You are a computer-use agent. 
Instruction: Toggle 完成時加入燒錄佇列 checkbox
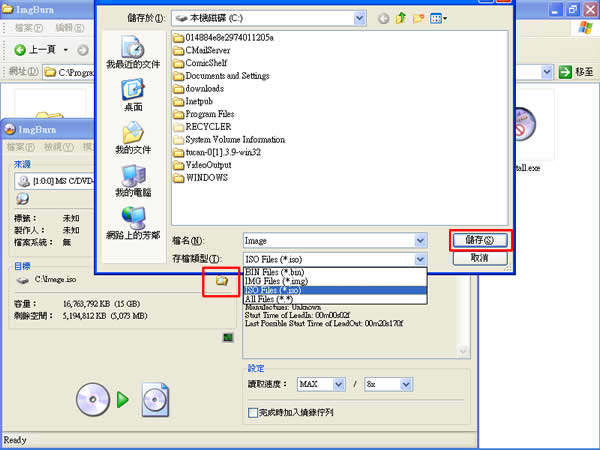point(253,412)
